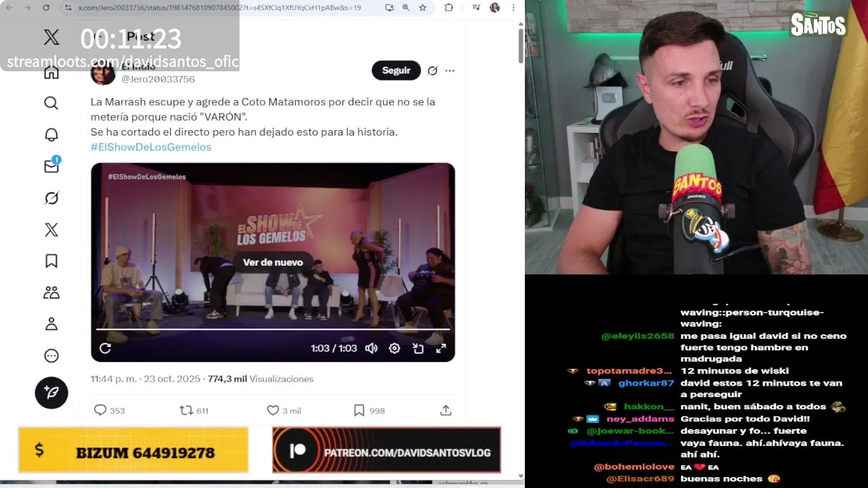The height and width of the screenshot is (488, 868).
Task: Open the #ElShowDeLosGemelos hashtag link
Action: coord(151,147)
